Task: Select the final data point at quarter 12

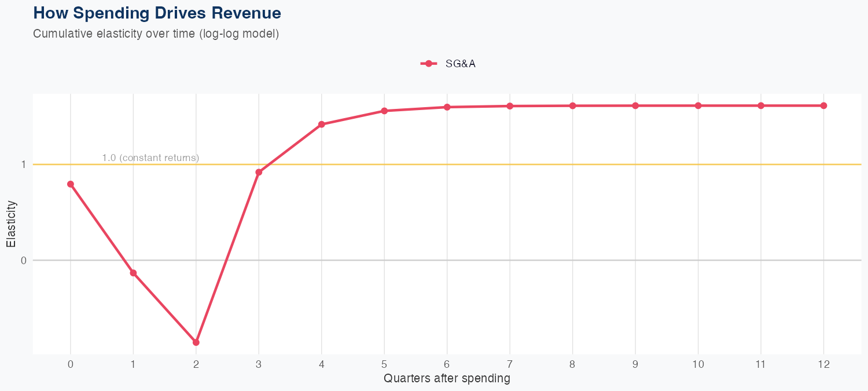Action: tap(823, 105)
